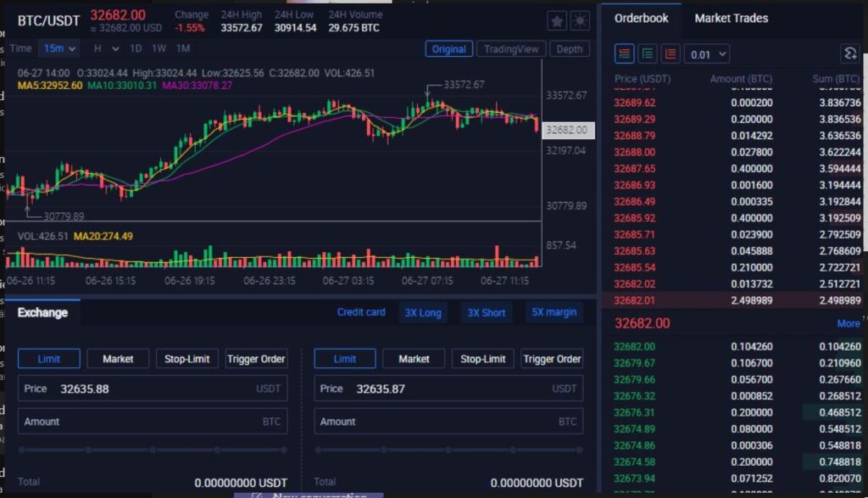Select the 1D chart interval
The height and width of the screenshot is (498, 868).
coord(136,48)
